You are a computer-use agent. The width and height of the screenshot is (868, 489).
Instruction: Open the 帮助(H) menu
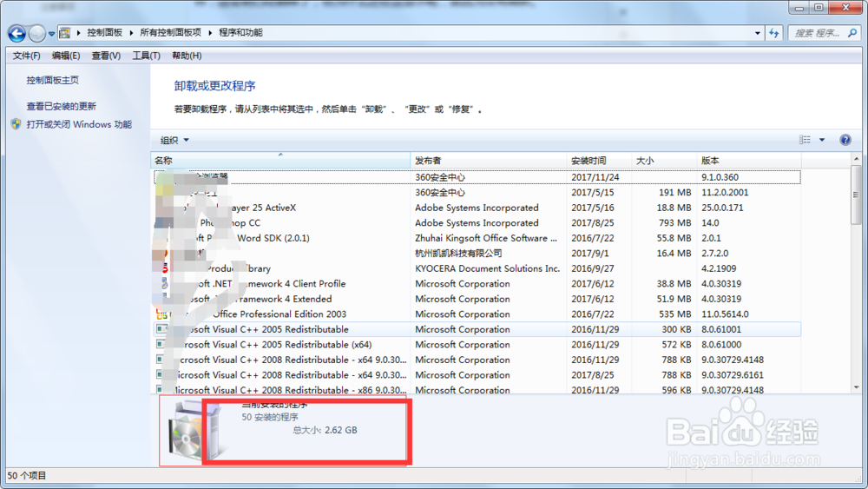point(187,56)
